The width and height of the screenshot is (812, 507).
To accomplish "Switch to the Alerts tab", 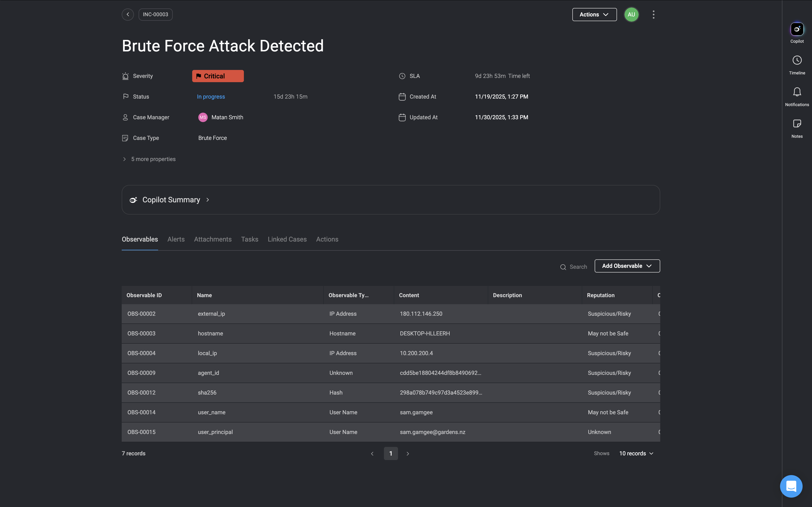I will (x=176, y=239).
